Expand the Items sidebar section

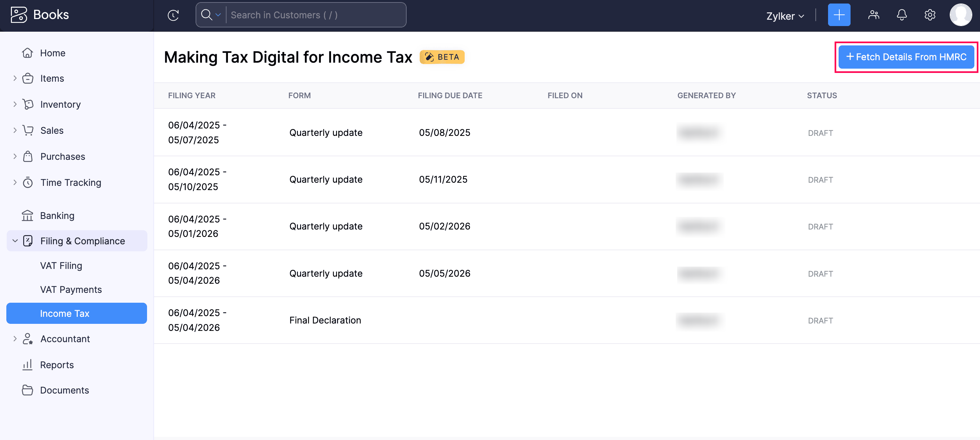pos(15,78)
